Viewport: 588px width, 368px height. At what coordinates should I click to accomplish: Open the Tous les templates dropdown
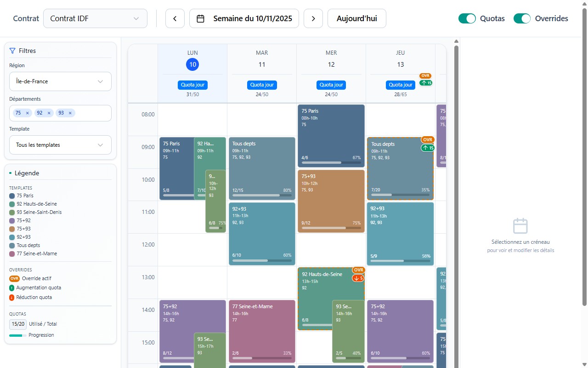coord(60,145)
